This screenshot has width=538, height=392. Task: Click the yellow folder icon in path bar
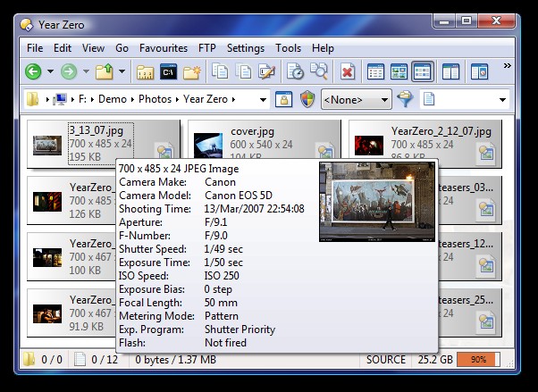33,99
